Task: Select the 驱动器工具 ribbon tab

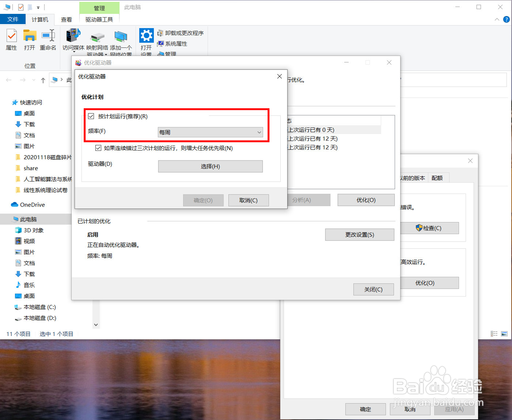Action: click(99, 19)
